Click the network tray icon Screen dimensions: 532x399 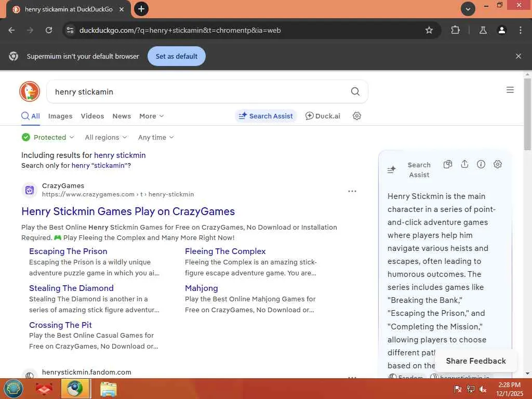click(x=471, y=389)
